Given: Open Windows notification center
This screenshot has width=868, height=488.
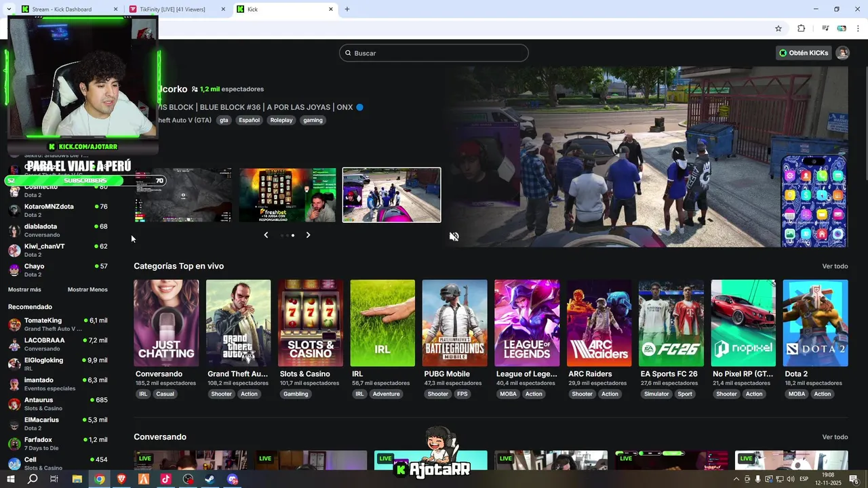Looking at the screenshot, I should (854, 479).
